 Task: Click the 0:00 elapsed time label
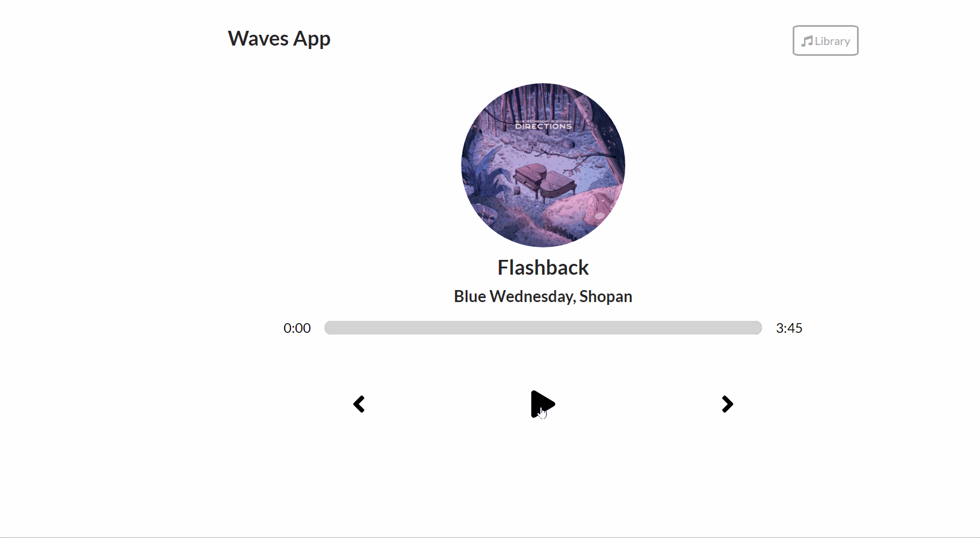[x=297, y=328]
